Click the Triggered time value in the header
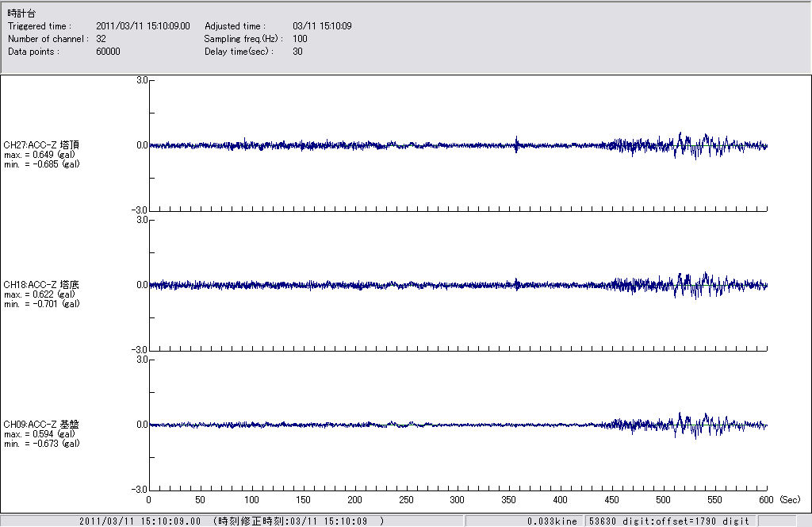Image resolution: width=812 pixels, height=527 pixels. 148,26
